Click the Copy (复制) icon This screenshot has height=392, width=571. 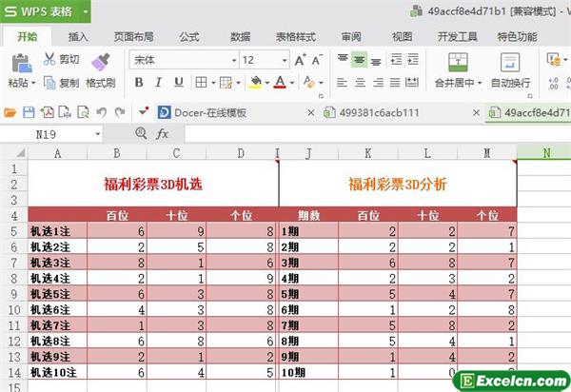pos(49,82)
